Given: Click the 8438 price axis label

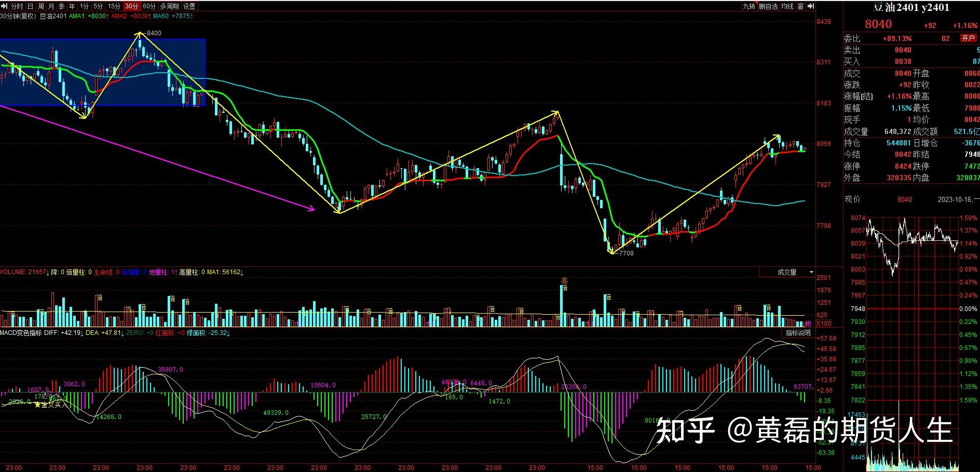Looking at the screenshot, I should [x=824, y=22].
